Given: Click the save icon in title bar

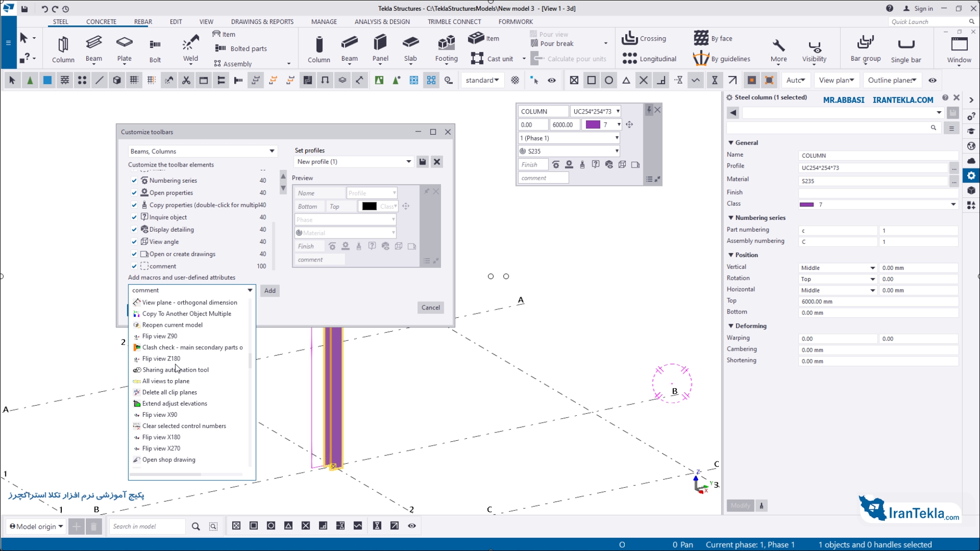Looking at the screenshot, I should [x=24, y=8].
